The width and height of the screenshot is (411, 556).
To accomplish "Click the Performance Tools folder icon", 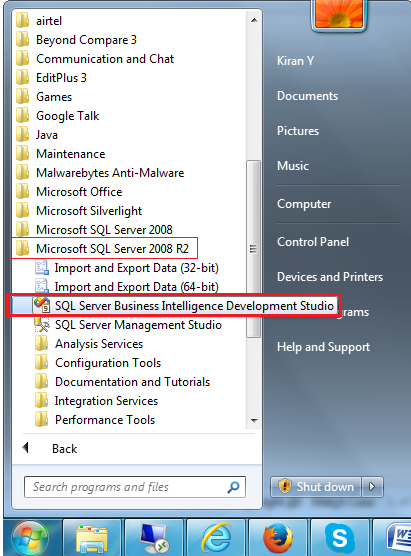I will (42, 419).
